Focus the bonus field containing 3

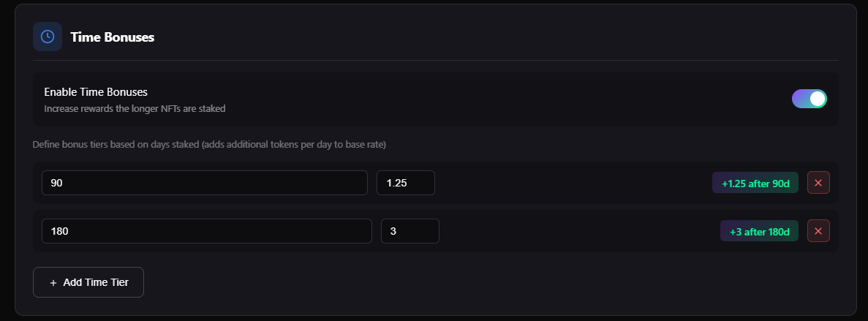pos(410,231)
